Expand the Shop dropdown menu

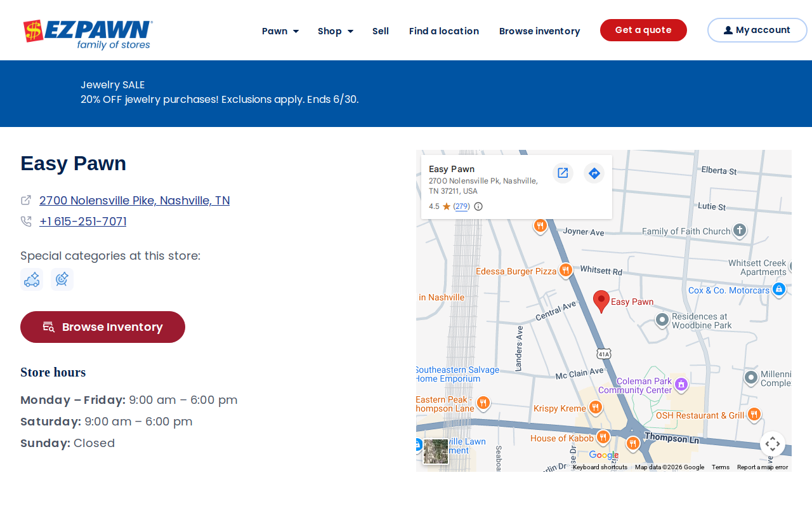(x=336, y=31)
